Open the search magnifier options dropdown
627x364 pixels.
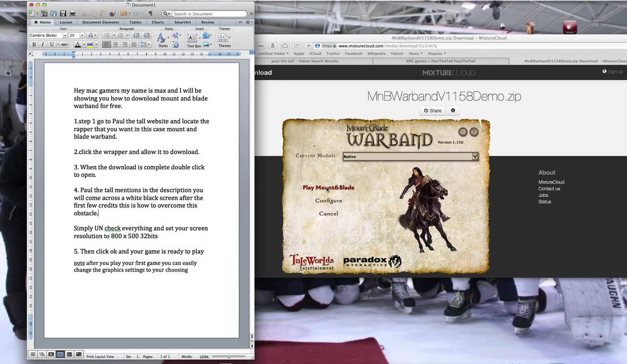(166, 14)
